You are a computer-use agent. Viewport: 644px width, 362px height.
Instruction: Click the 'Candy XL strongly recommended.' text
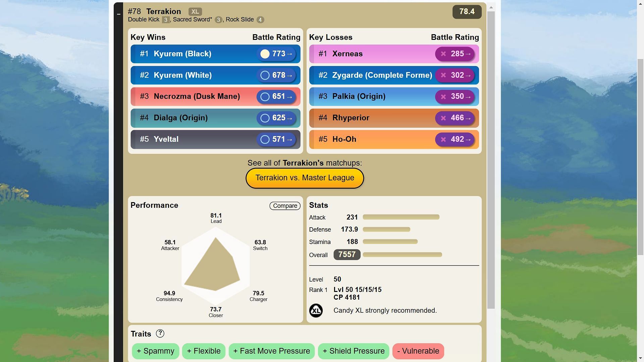pyautogui.click(x=385, y=311)
